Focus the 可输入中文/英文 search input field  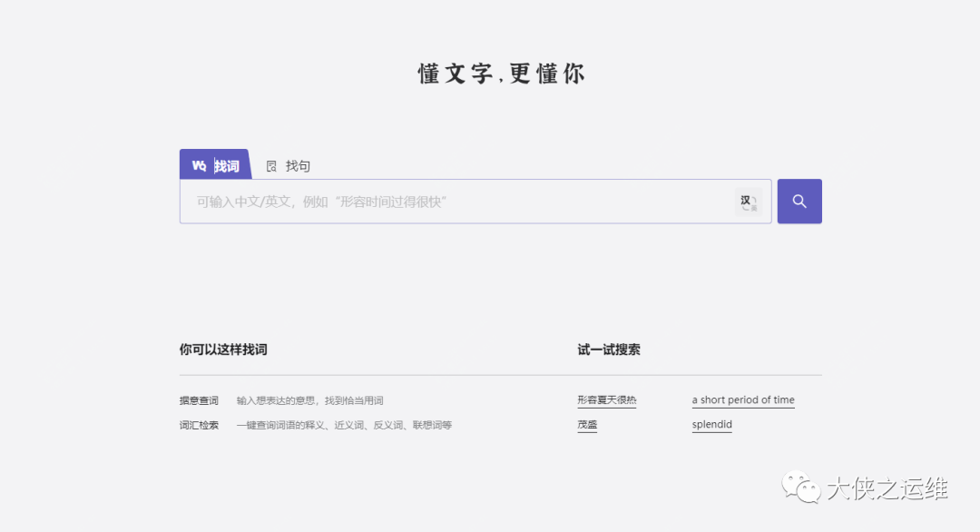[x=456, y=202]
